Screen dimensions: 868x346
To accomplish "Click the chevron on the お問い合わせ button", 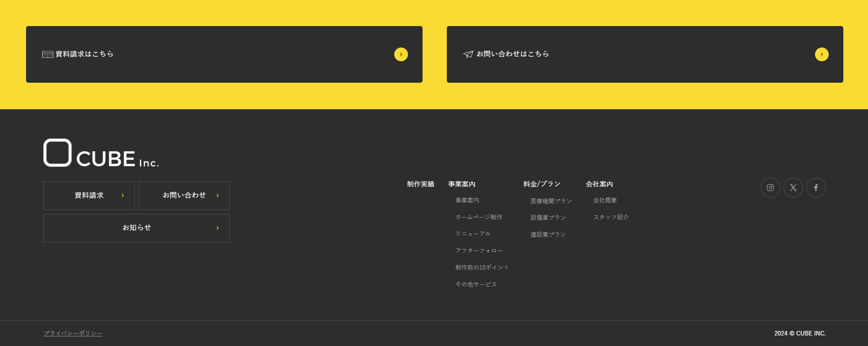I will point(217,196).
